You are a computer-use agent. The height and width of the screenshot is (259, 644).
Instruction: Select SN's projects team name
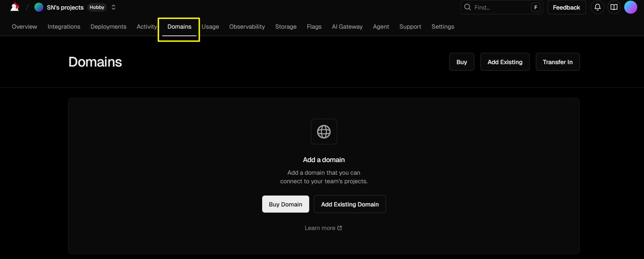[65, 8]
